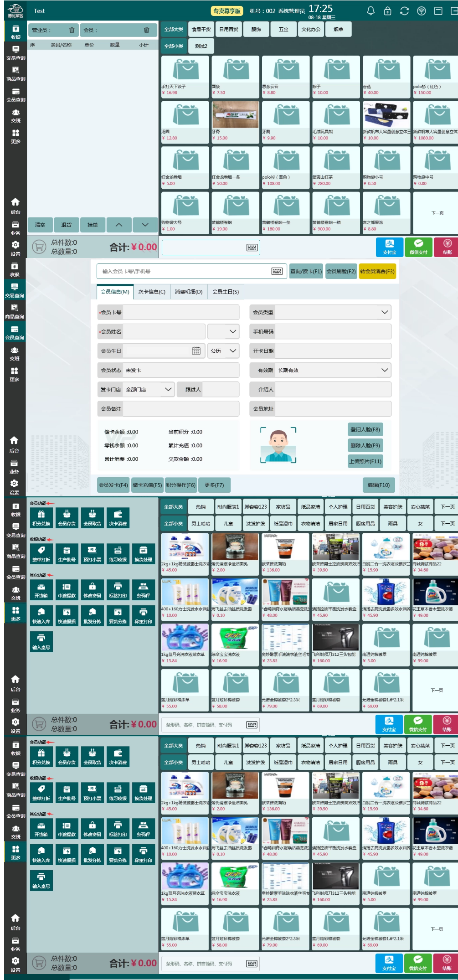Click the lock screen padlock icon

[x=387, y=11]
